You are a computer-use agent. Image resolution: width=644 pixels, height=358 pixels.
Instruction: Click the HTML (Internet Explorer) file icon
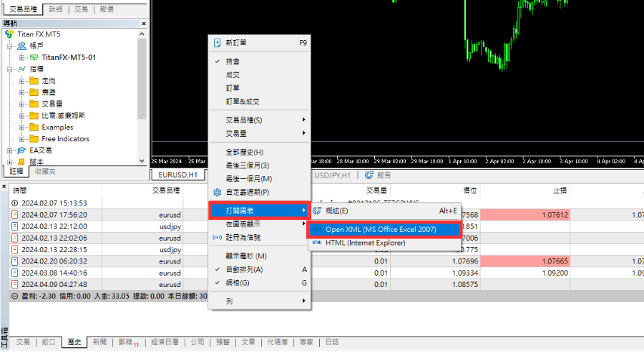pos(317,243)
